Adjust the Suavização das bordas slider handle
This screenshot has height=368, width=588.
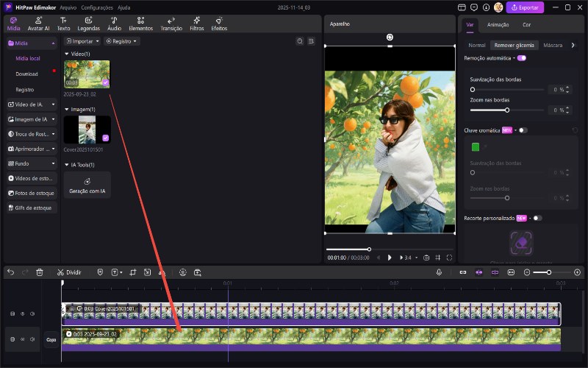click(473, 89)
